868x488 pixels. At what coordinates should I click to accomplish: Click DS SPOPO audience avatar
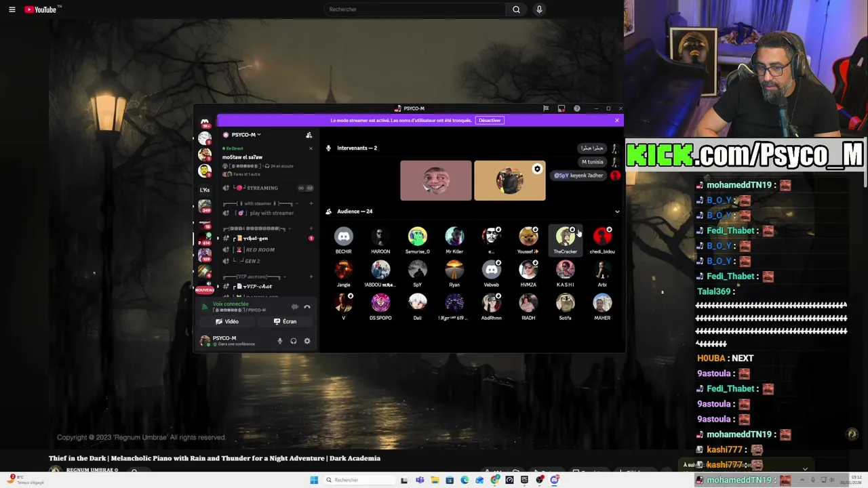[x=380, y=303]
